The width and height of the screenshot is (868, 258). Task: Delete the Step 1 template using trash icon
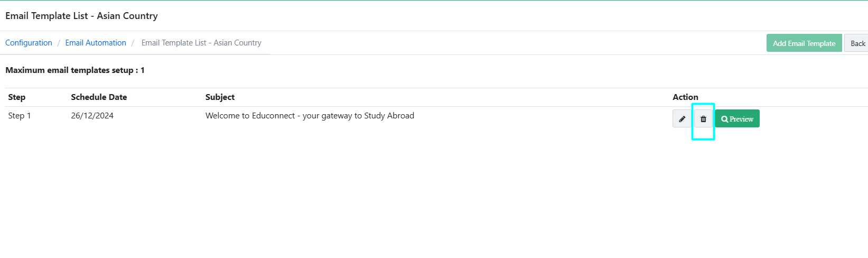703,119
